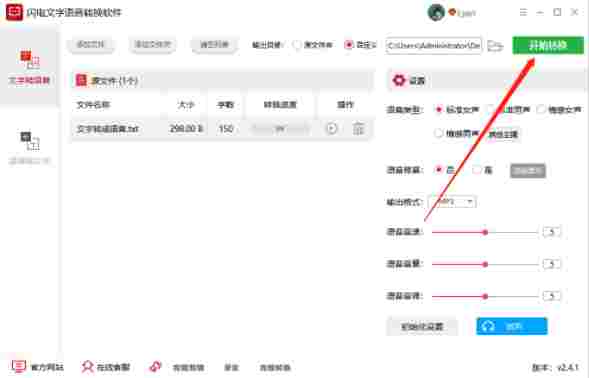Screen dimensions: 589x378
Task: Click the Conversion Progress column header
Action: (x=280, y=105)
